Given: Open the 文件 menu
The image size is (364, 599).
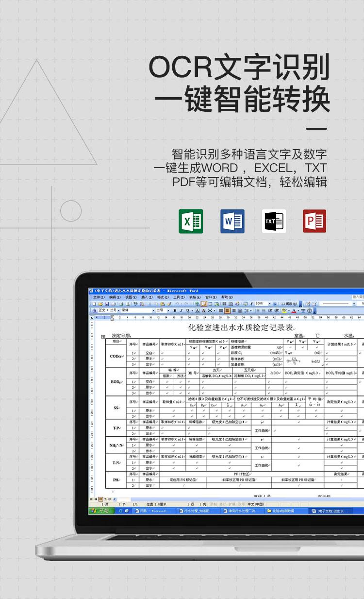Looking at the screenshot, I should click(99, 297).
